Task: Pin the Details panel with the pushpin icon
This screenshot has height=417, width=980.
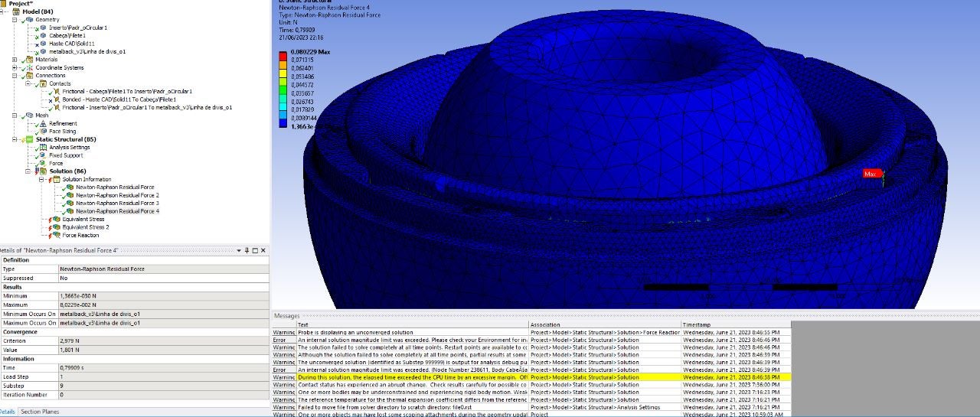Action: pos(247,250)
